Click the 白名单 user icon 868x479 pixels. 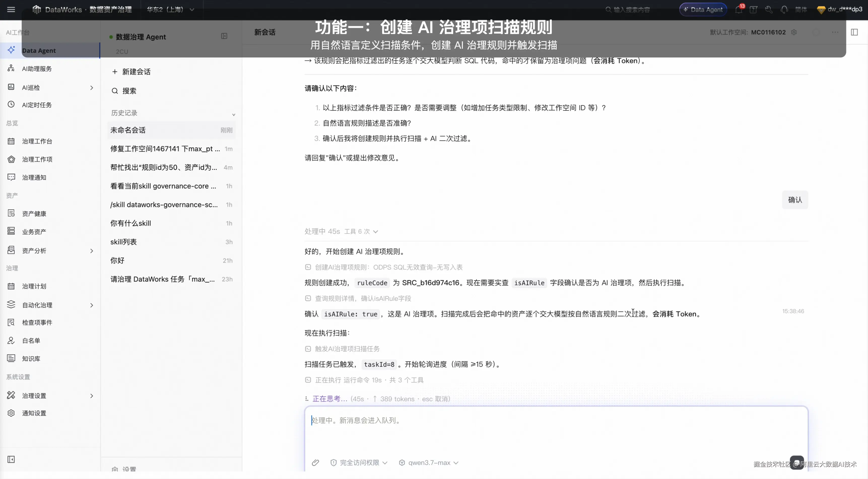point(11,340)
